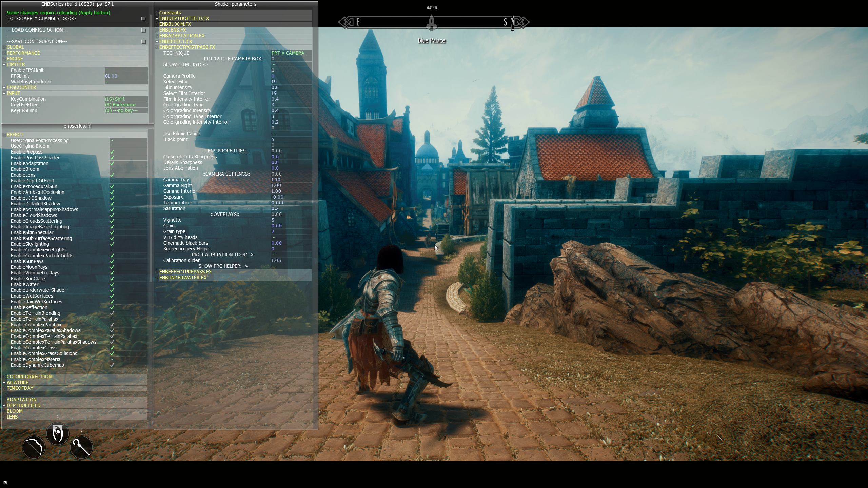This screenshot has height=488, width=868.
Task: Toggle the EnableLens checkmark
Action: coord(112,175)
